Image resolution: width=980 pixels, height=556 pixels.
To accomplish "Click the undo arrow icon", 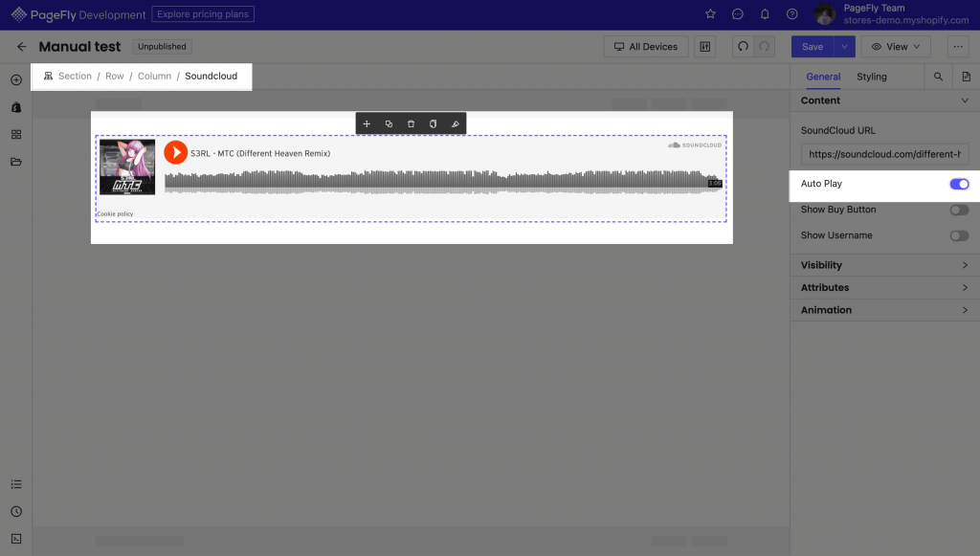I will [743, 47].
